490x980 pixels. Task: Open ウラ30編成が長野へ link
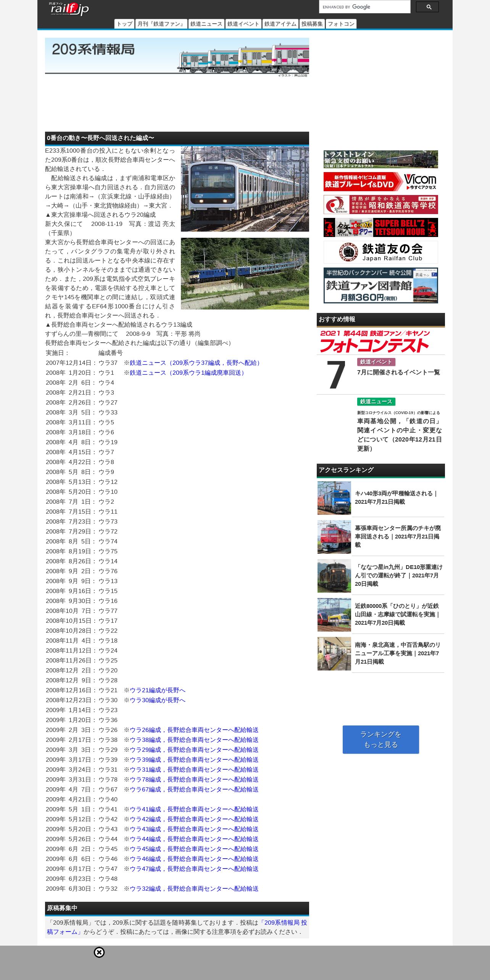click(158, 700)
